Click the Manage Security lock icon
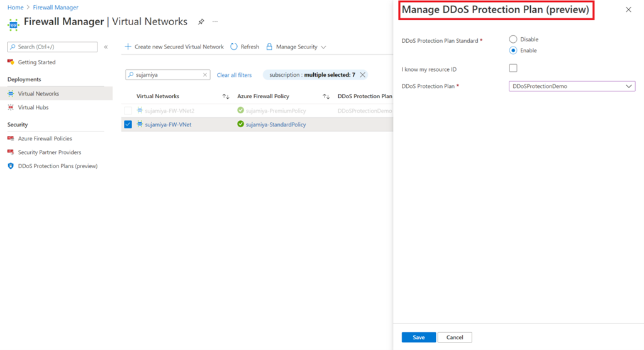644x350 pixels. tap(269, 47)
